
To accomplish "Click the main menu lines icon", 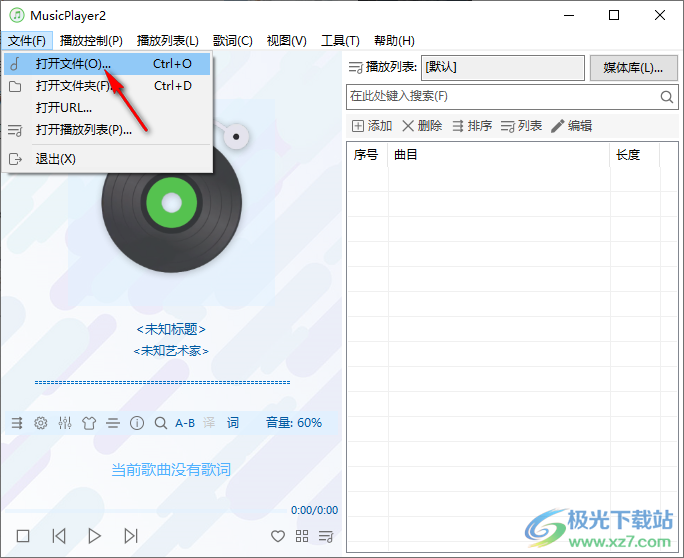I will [x=113, y=423].
